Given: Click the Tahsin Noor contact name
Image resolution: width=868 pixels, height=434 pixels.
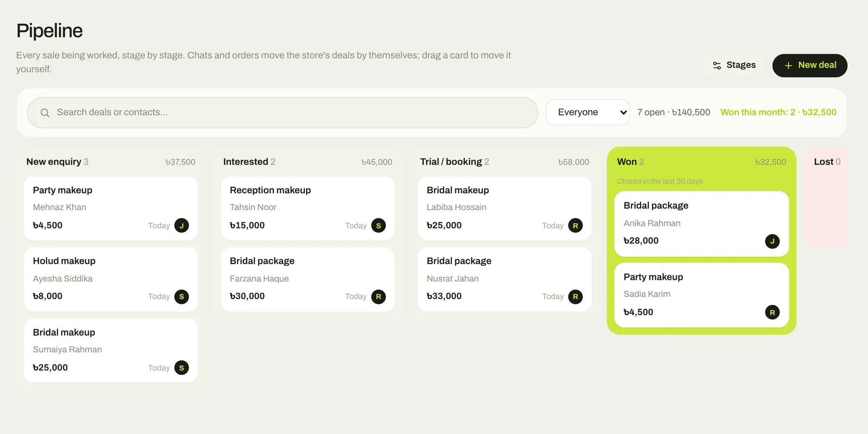Looking at the screenshot, I should (x=253, y=207).
